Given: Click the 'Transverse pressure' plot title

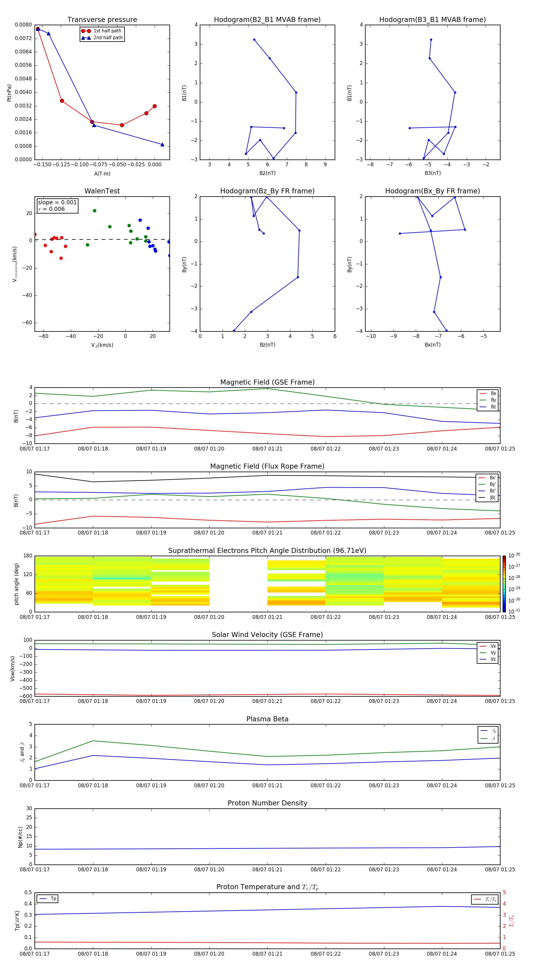Looking at the screenshot, I should (x=102, y=20).
